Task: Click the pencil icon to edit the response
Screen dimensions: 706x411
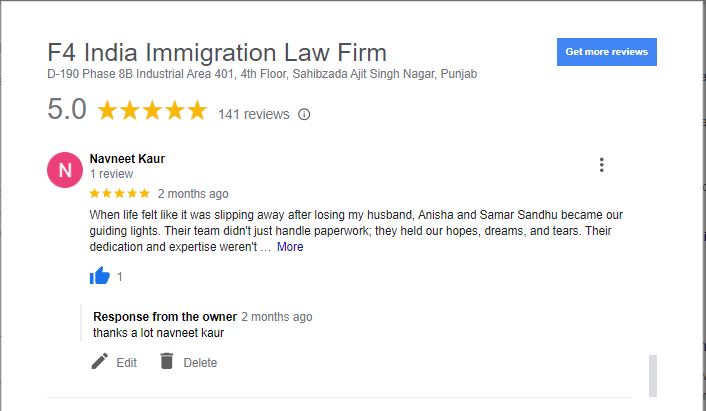Action: (x=100, y=361)
